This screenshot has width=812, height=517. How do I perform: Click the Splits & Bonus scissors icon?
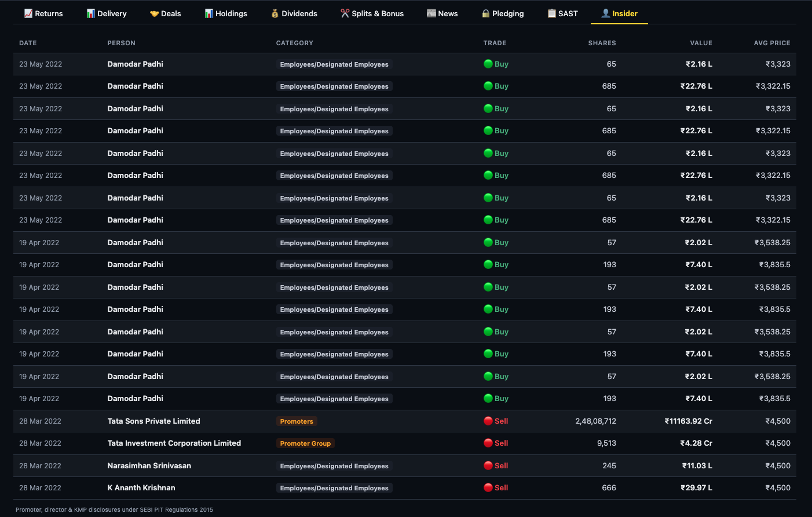coord(344,13)
